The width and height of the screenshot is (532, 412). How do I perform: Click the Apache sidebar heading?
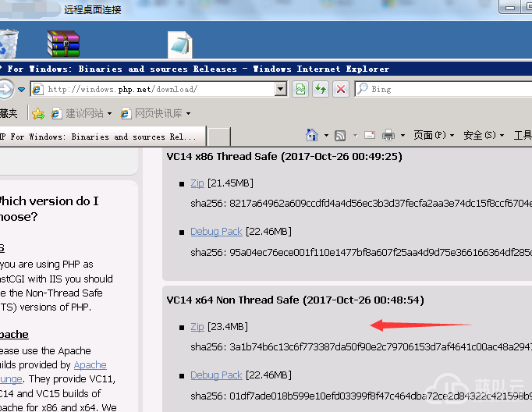click(x=14, y=334)
